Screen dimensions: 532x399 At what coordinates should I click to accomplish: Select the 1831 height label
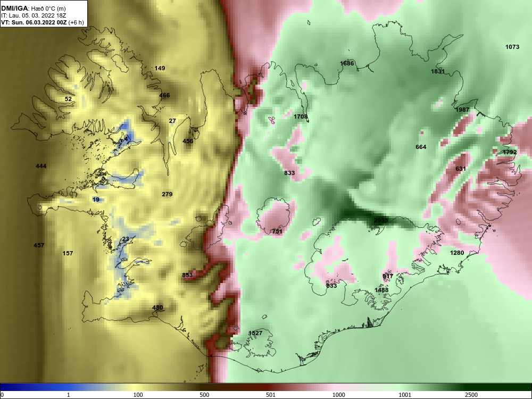(x=438, y=72)
